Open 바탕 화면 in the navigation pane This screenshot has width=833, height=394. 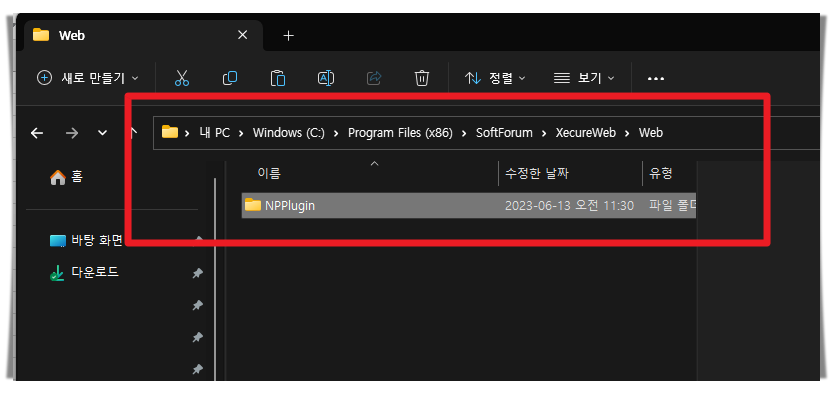(x=86, y=241)
